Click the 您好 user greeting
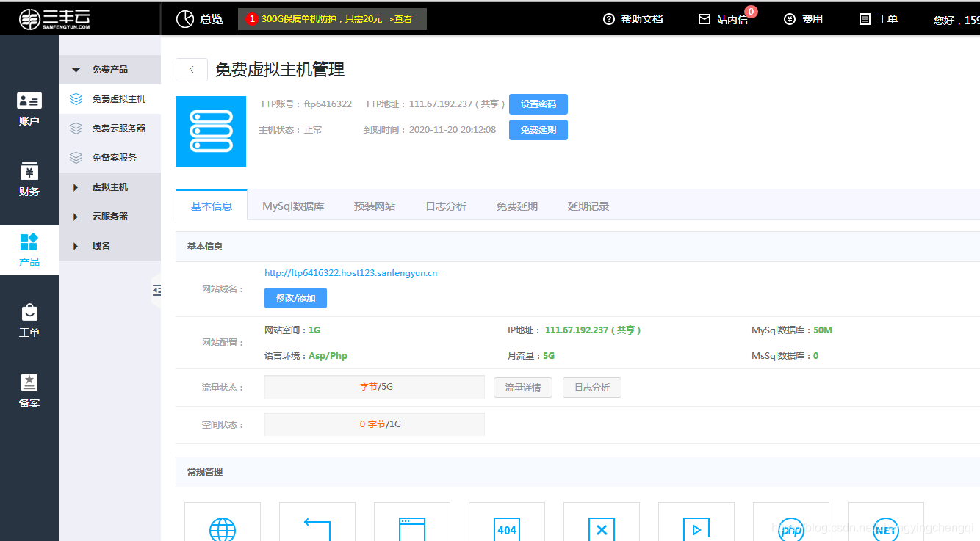This screenshot has width=980, height=541. pyautogui.click(x=956, y=21)
